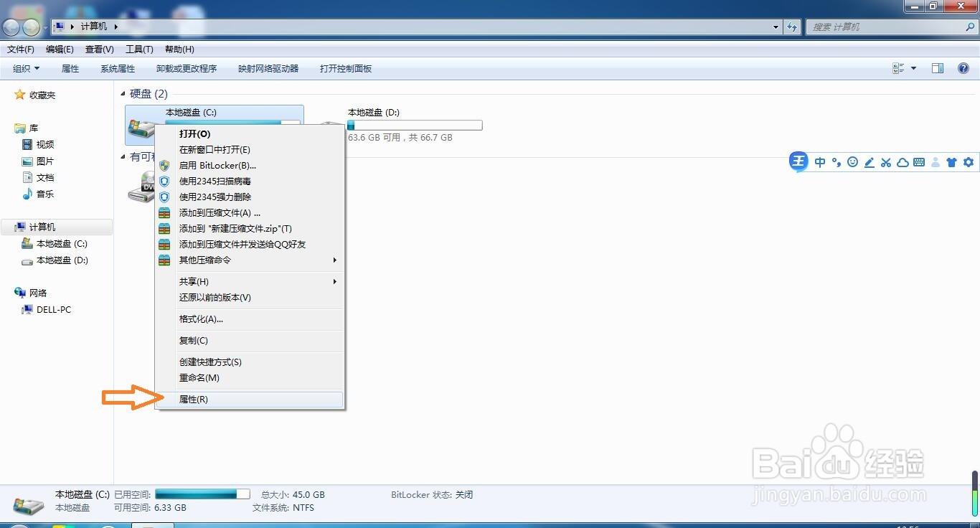Refresh the address bar location
This screenshot has width=980, height=528.
(792, 27)
